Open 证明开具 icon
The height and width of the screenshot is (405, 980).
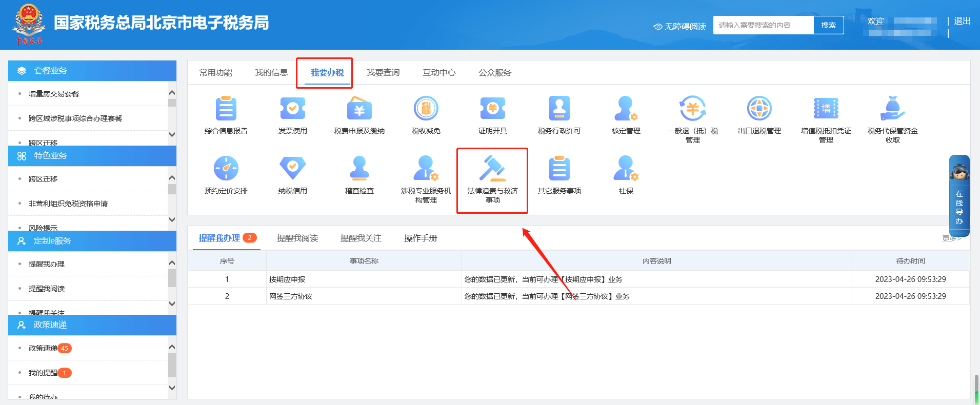tap(493, 109)
